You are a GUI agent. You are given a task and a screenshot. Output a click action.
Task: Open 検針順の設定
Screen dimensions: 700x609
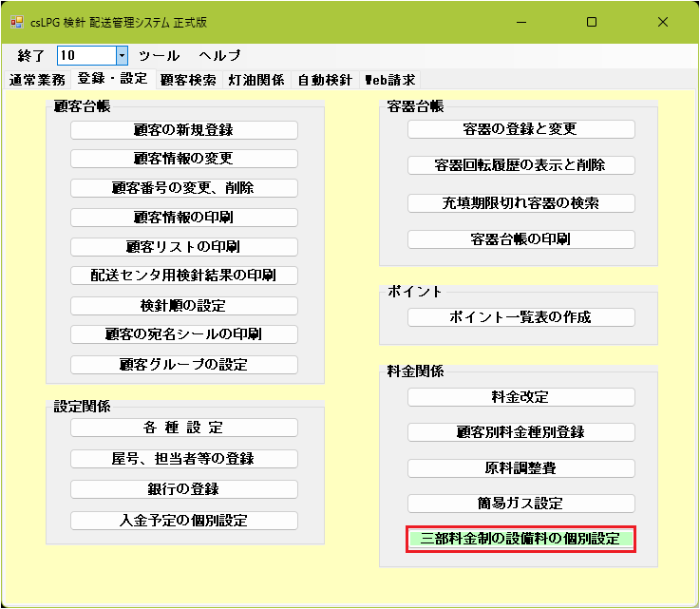(x=184, y=306)
